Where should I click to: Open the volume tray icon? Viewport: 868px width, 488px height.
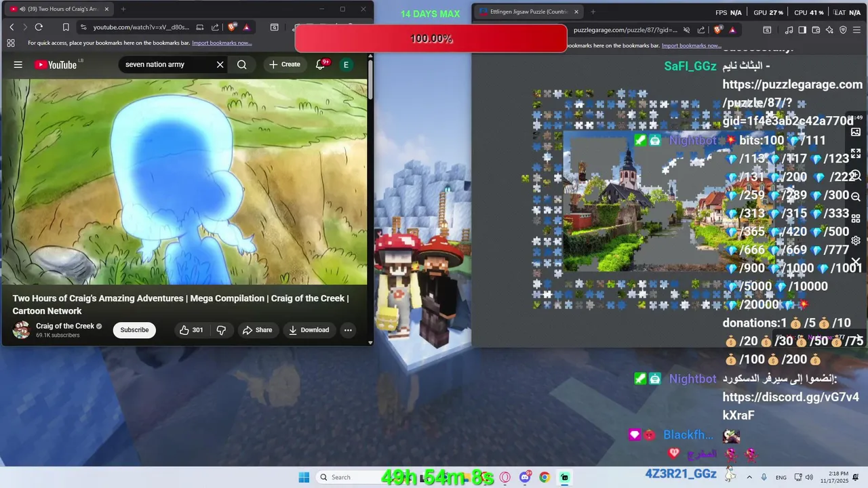(x=810, y=477)
